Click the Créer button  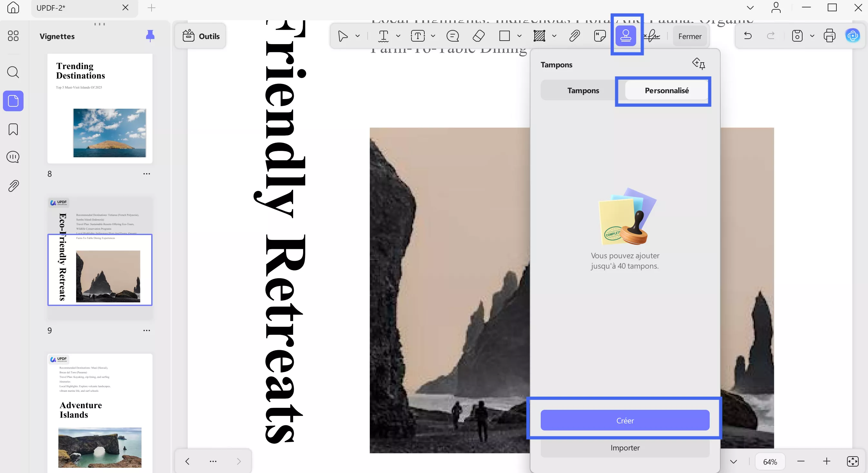pyautogui.click(x=625, y=420)
